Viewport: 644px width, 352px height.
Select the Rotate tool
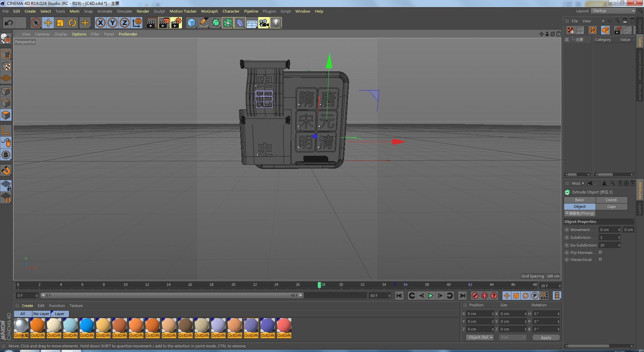(72, 23)
